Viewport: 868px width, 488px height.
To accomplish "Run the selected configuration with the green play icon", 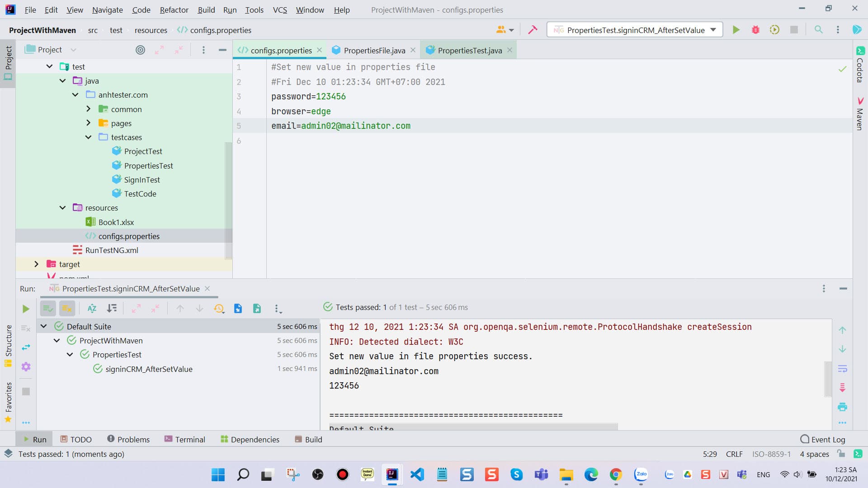I will [736, 30].
